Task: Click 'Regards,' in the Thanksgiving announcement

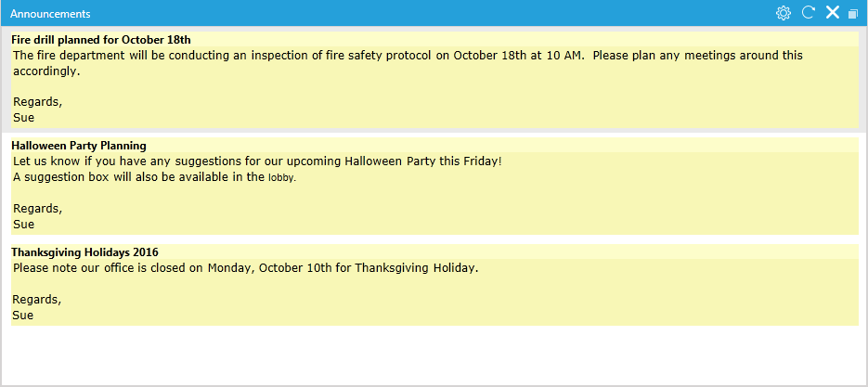Action: (36, 300)
